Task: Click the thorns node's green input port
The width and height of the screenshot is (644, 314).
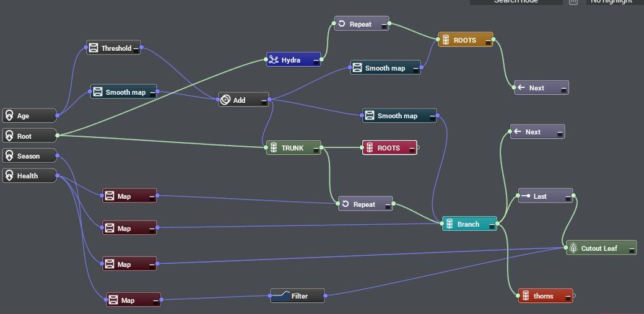Action: pos(518,295)
